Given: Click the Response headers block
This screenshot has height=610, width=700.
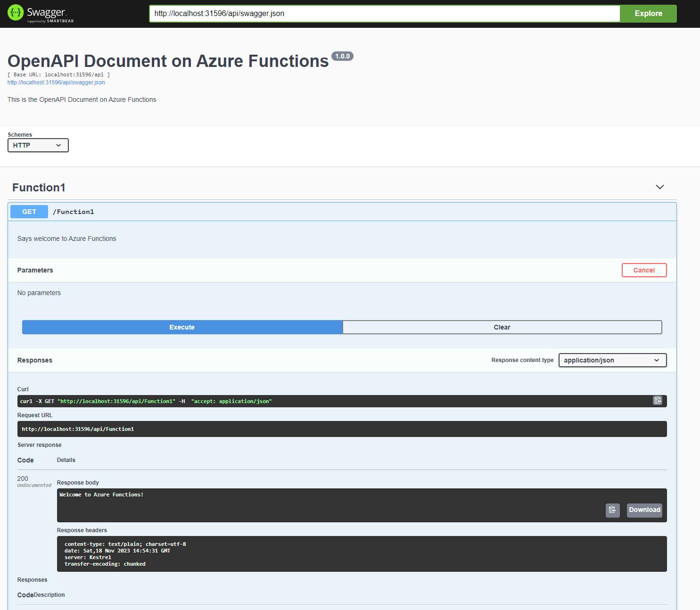Looking at the screenshot, I should (362, 554).
